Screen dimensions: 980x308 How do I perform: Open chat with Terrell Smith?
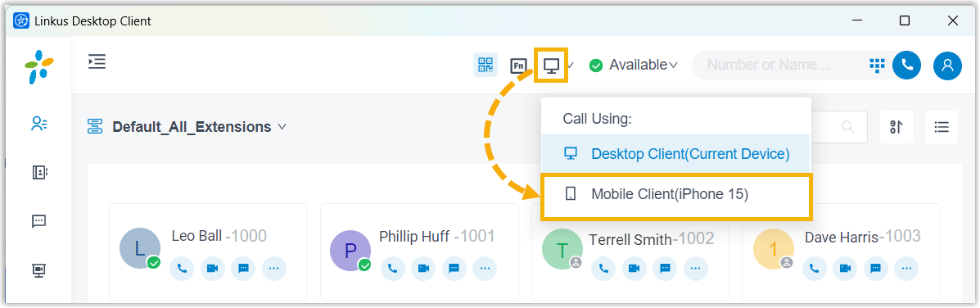(x=664, y=269)
